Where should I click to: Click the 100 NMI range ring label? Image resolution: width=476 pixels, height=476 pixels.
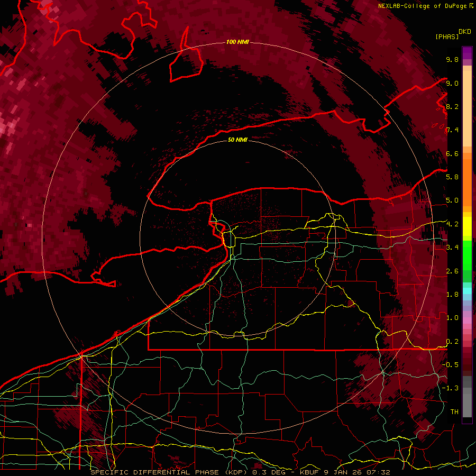[x=237, y=42]
